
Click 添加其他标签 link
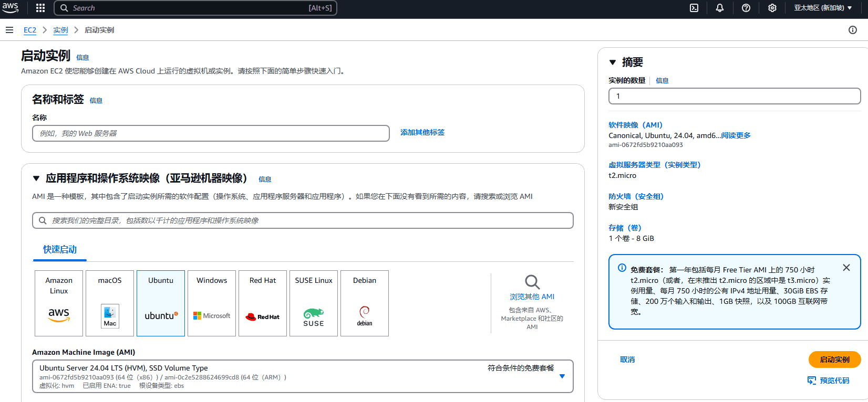pyautogui.click(x=422, y=132)
